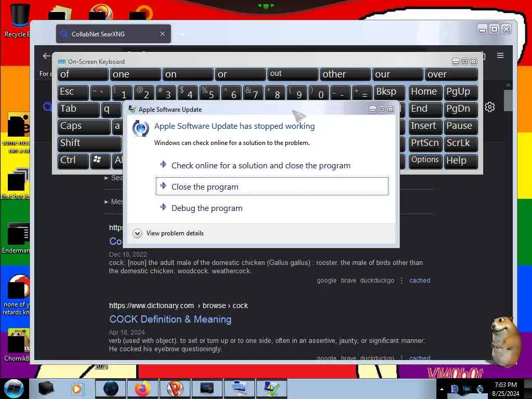Click the browser page scrollbar thumb

508,100
